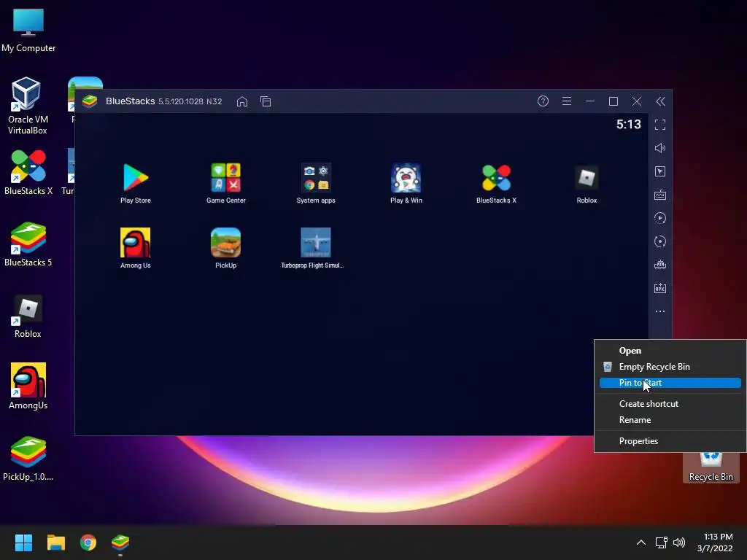
Task: Open the macro manager icon
Action: [659, 265]
